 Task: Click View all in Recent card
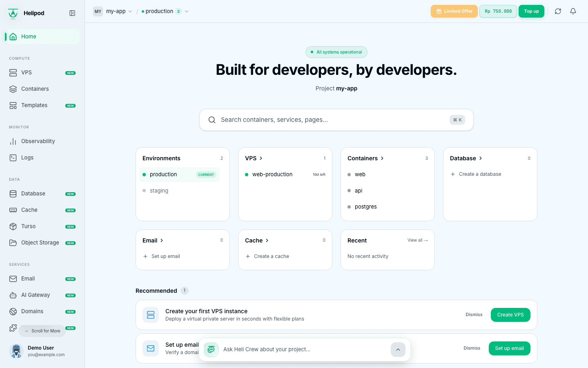coord(418,240)
